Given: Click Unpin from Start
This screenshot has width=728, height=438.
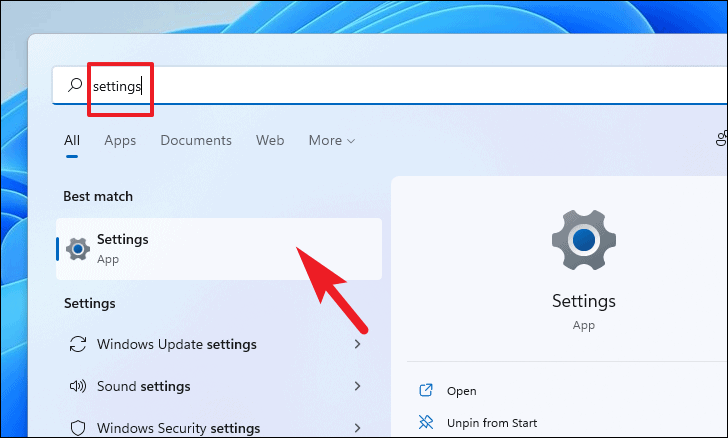Looking at the screenshot, I should coord(492,423).
